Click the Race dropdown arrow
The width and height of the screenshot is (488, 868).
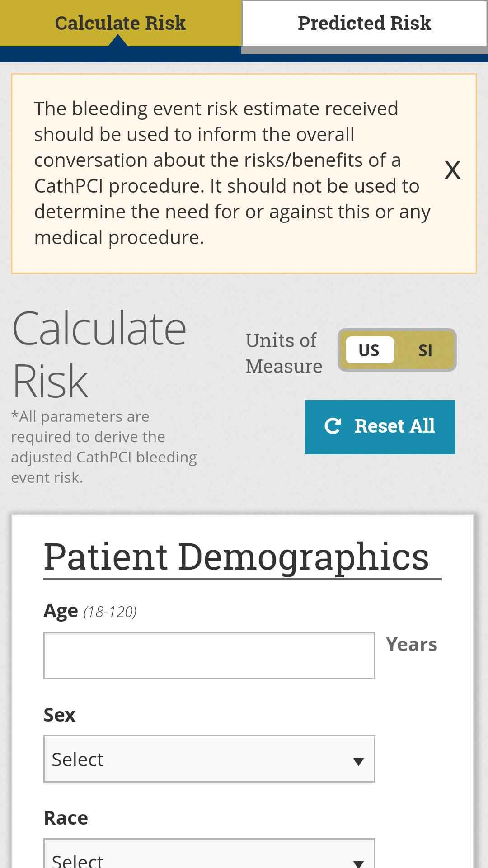click(x=358, y=863)
